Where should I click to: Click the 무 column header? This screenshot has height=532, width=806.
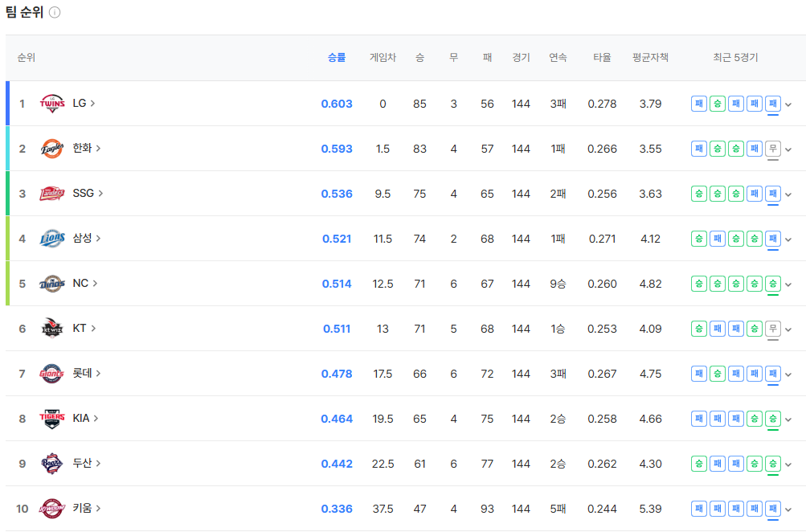(x=453, y=58)
